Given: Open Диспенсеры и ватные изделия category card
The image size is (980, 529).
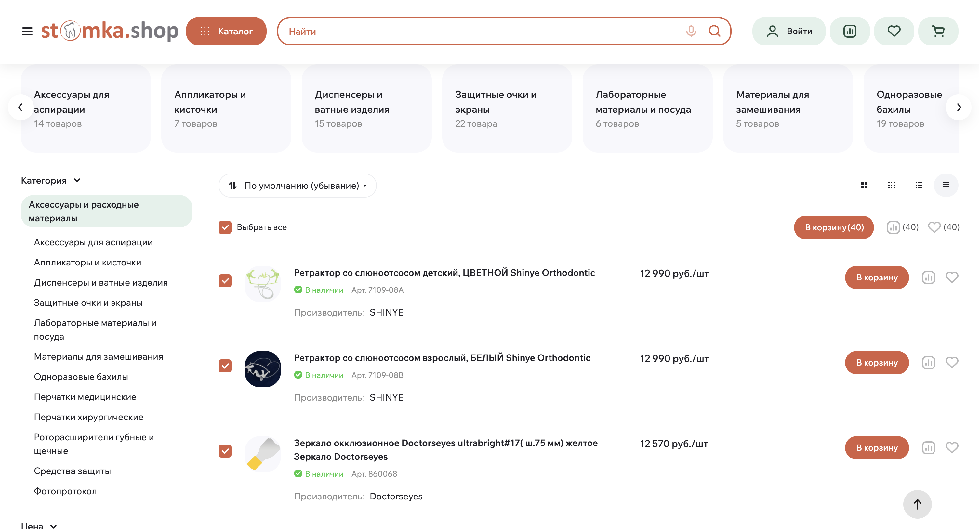Looking at the screenshot, I should pos(366,109).
